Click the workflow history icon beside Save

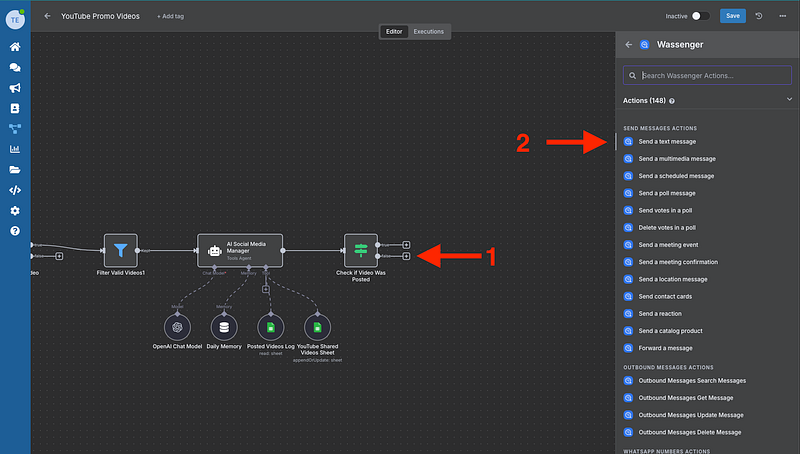[759, 16]
